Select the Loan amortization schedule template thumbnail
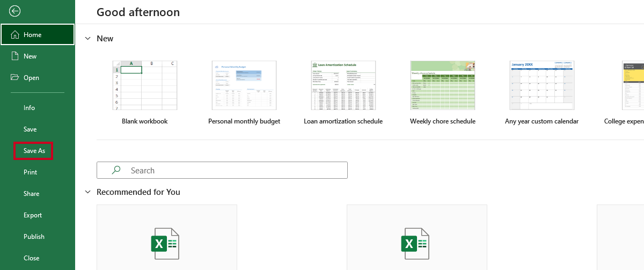The image size is (644, 270). click(343, 85)
